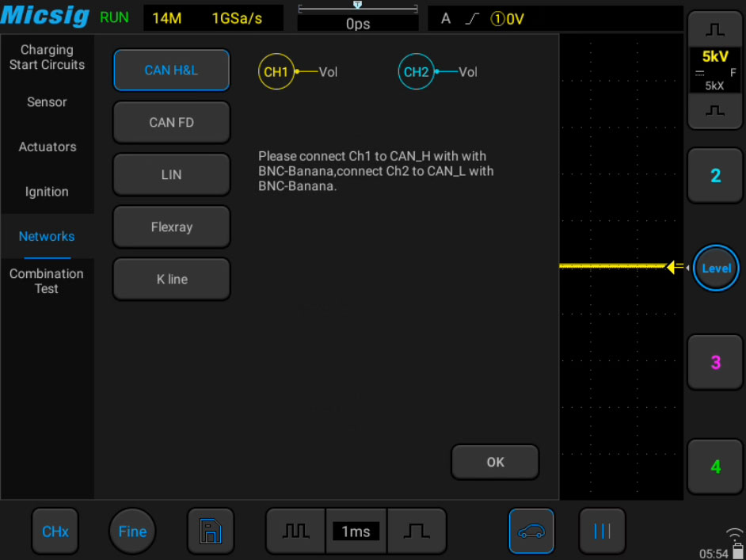Image resolution: width=746 pixels, height=560 pixels.
Task: Select the yellow CH1 circle indicator
Action: coord(276,72)
